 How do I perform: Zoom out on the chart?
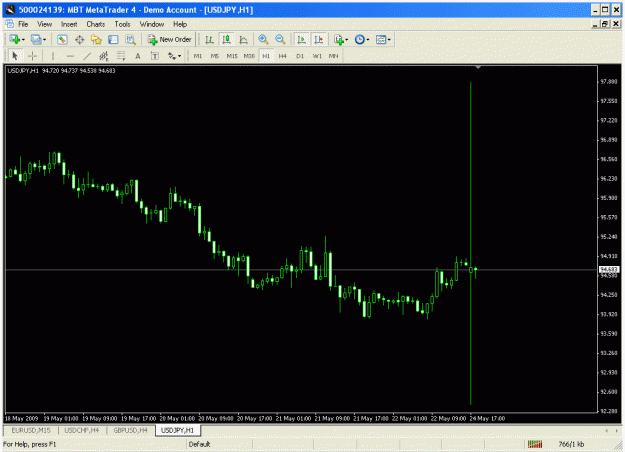click(280, 39)
